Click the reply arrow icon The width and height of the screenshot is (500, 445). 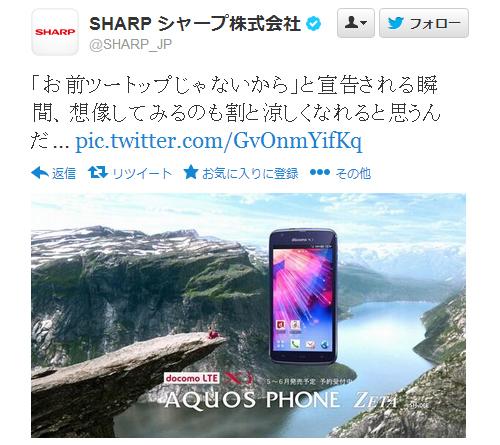[40, 173]
